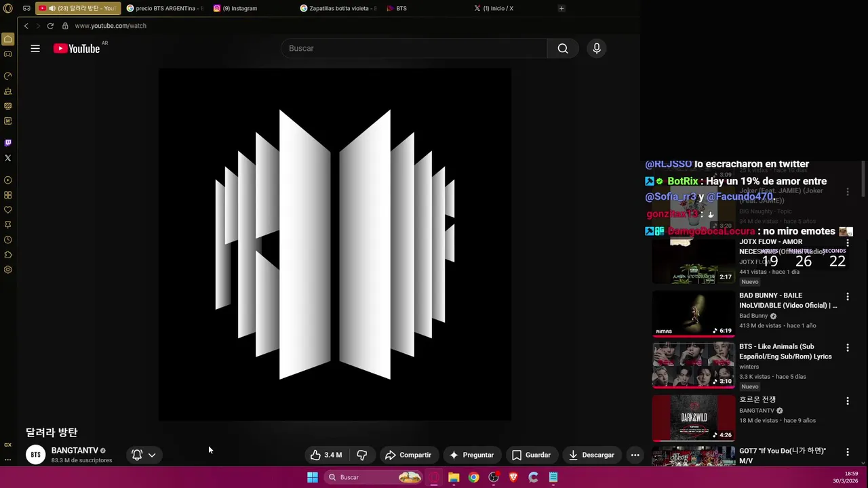The height and width of the screenshot is (488, 868).
Task: Open the Windows Start button
Action: pyautogui.click(x=313, y=477)
